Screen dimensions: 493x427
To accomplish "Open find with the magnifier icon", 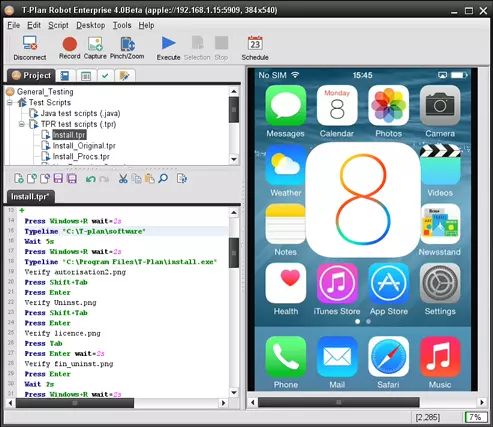I will (x=163, y=179).
